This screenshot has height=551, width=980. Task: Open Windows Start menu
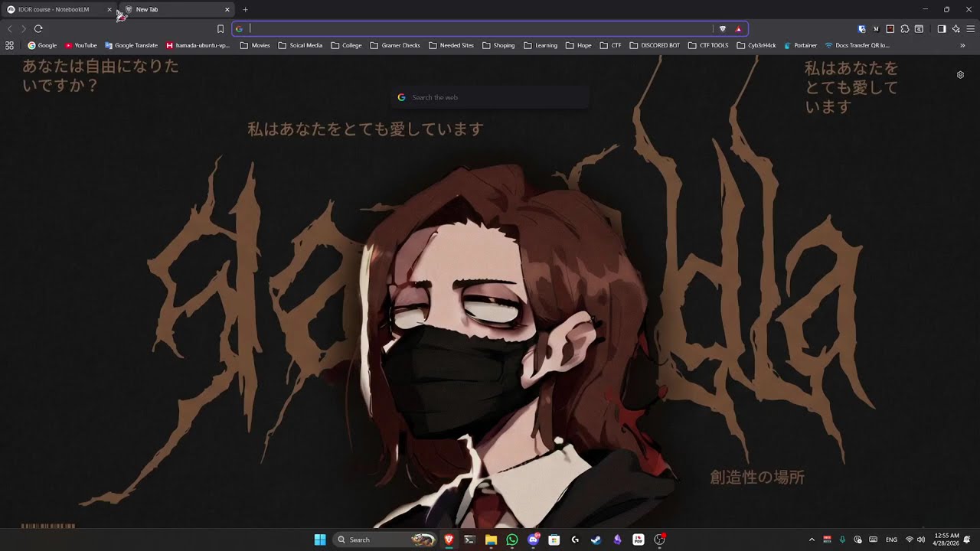320,540
